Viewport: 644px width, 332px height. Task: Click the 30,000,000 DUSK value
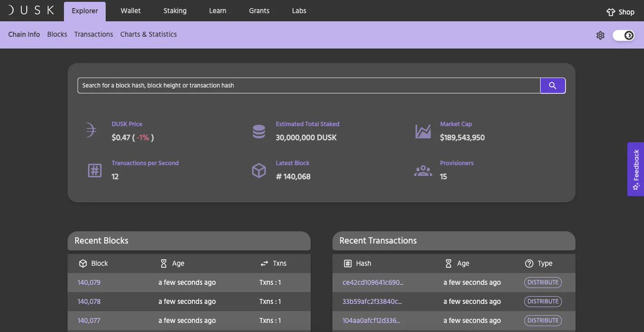click(x=306, y=138)
